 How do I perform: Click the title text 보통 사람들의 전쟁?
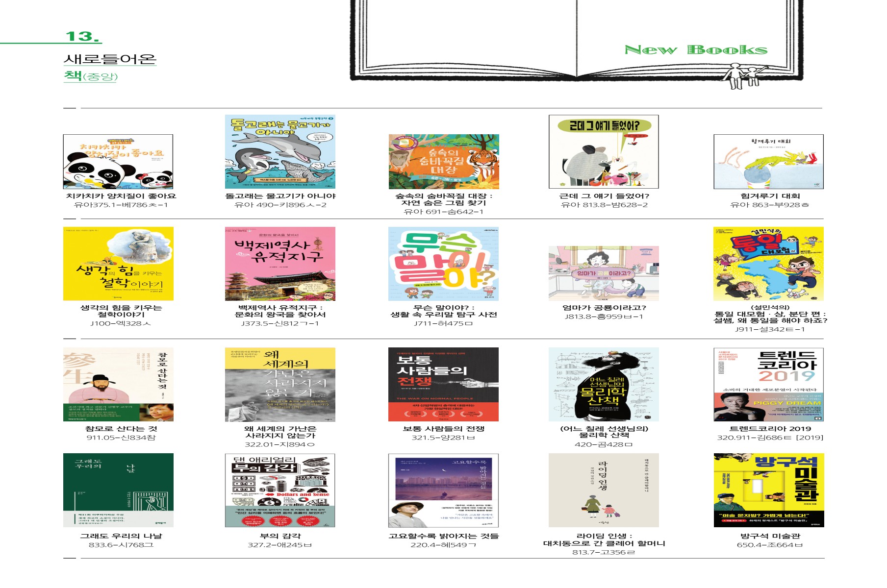click(x=443, y=429)
